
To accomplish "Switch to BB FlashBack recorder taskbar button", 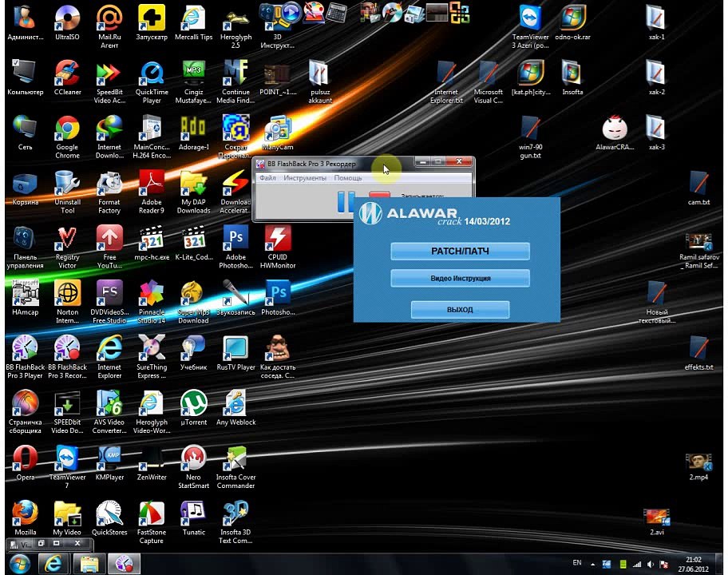I will [124, 564].
